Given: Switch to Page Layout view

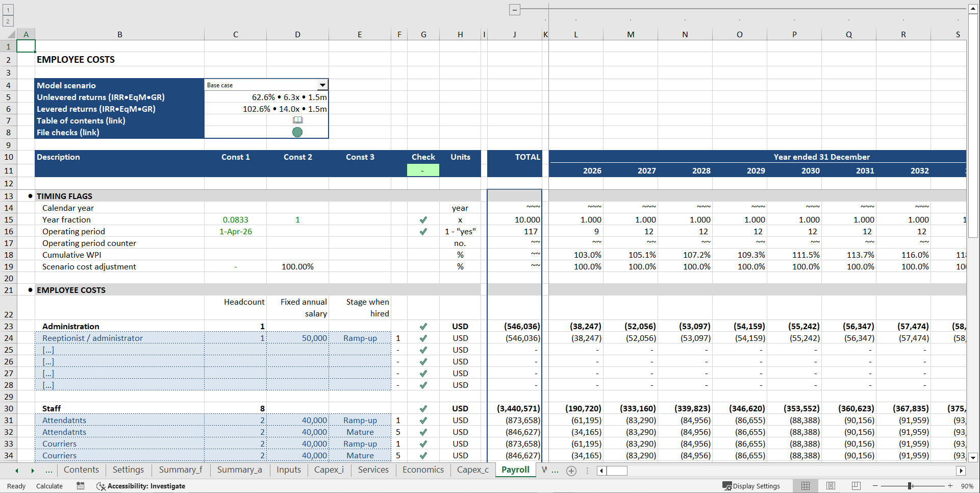Looking at the screenshot, I should pos(831,486).
